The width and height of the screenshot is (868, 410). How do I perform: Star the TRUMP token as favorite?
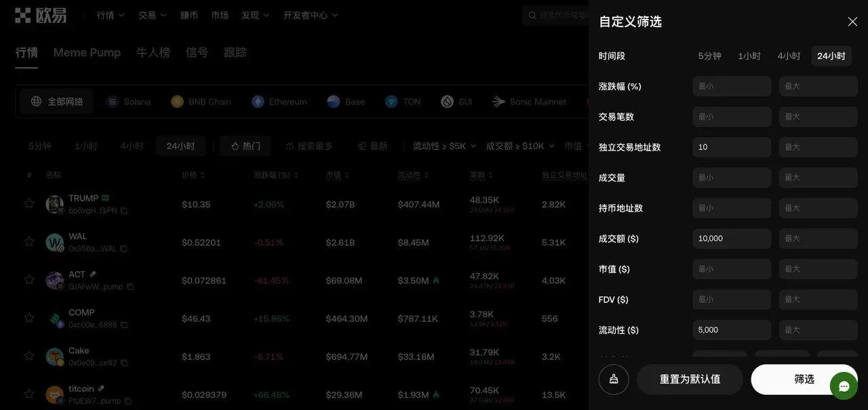pyautogui.click(x=29, y=203)
